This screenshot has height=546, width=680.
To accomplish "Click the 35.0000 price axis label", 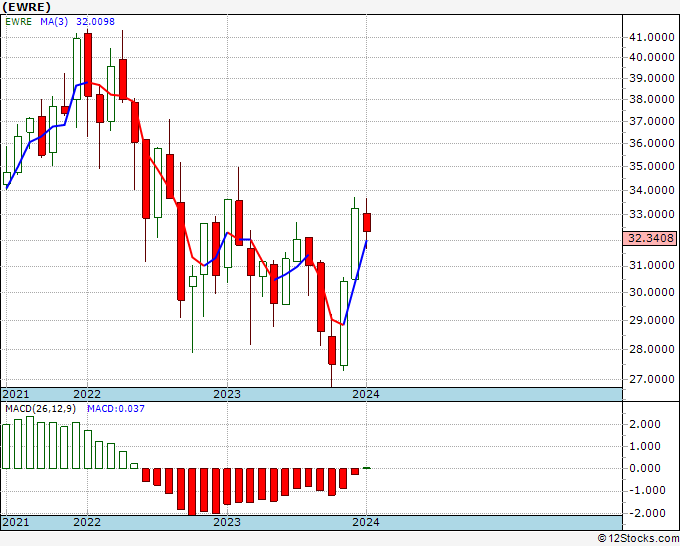I will coord(652,166).
